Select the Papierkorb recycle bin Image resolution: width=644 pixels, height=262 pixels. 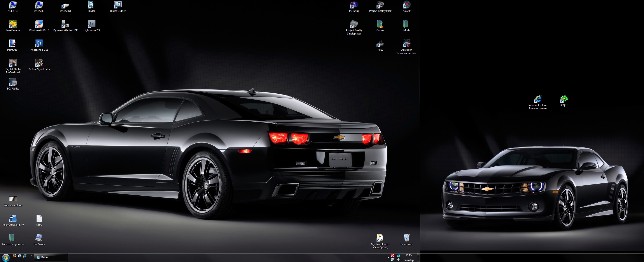(406, 240)
